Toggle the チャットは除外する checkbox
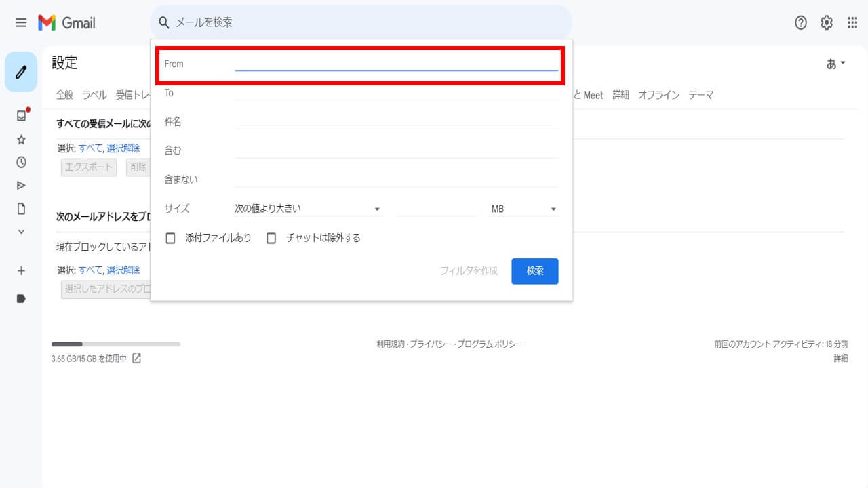This screenshot has height=488, width=868. tap(271, 238)
